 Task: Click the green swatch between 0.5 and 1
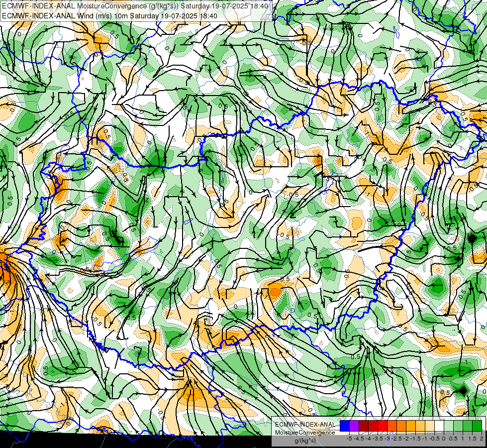click(x=458, y=426)
